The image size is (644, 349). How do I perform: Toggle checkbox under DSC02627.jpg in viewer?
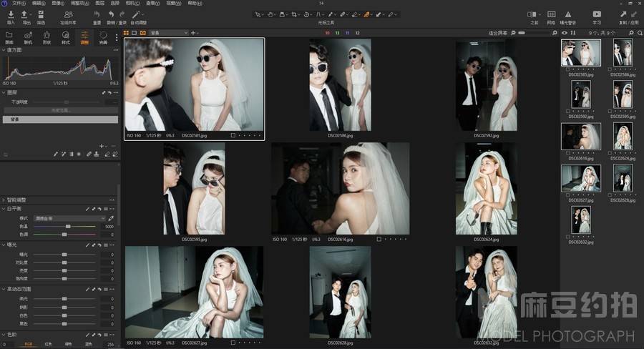point(233,343)
